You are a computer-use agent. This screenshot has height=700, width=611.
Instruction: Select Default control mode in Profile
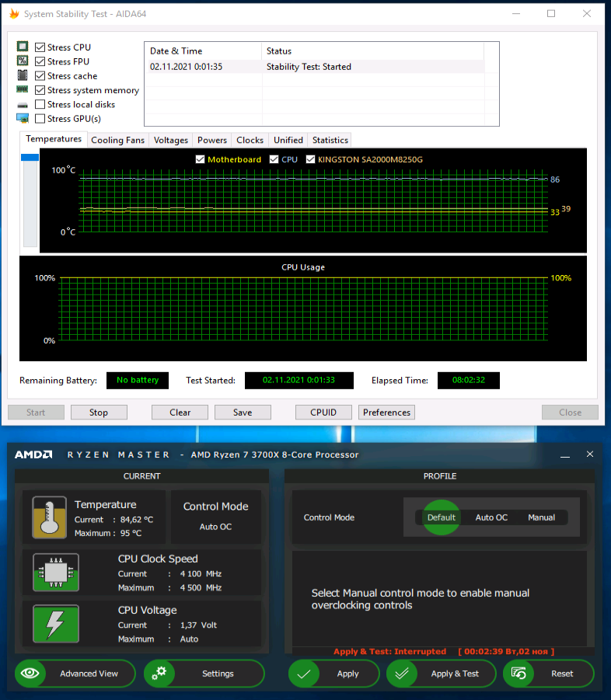pos(442,517)
